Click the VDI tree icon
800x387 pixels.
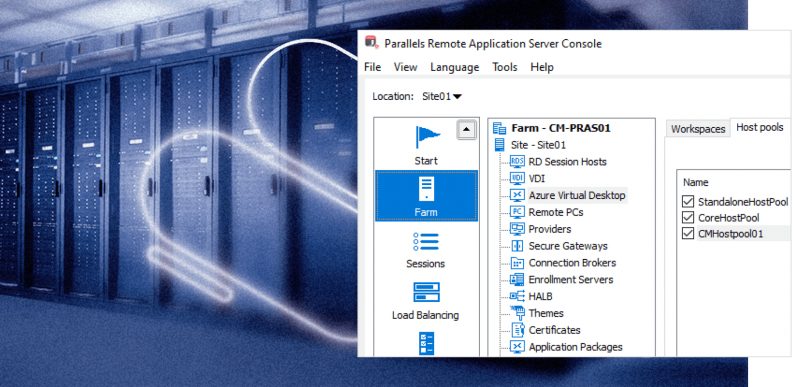click(517, 178)
